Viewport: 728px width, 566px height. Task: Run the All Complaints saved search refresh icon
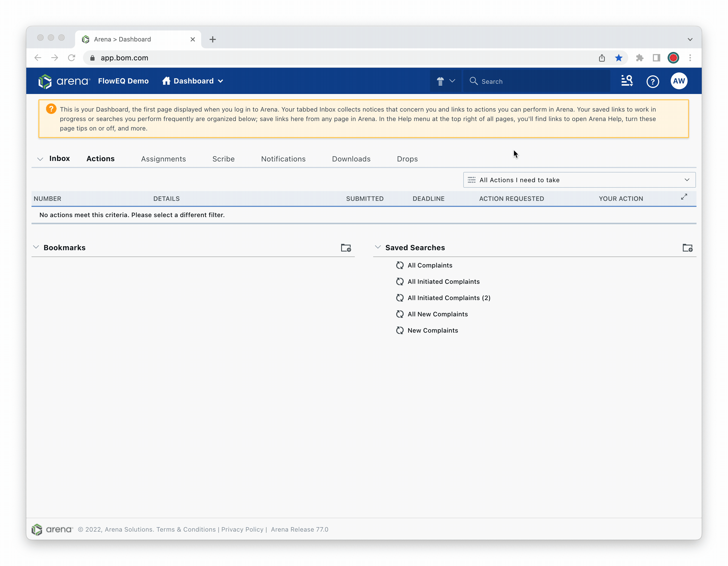pyautogui.click(x=400, y=265)
